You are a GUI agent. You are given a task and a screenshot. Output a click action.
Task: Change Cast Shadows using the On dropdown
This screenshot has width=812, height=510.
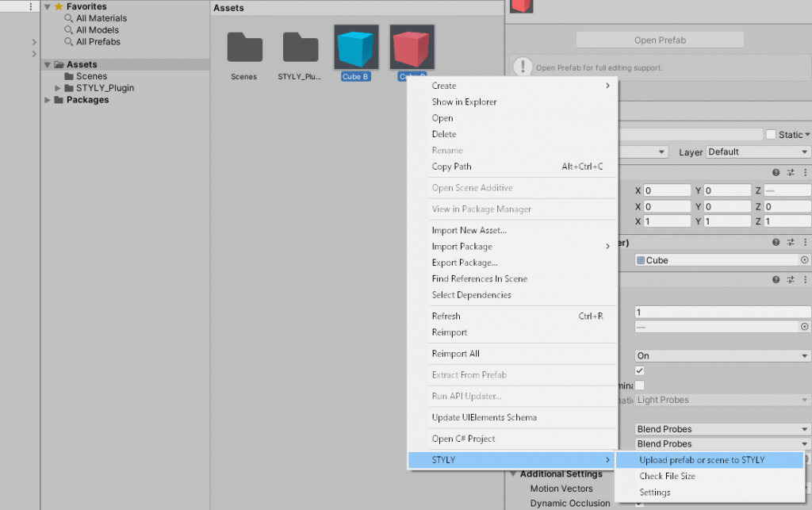click(x=722, y=355)
